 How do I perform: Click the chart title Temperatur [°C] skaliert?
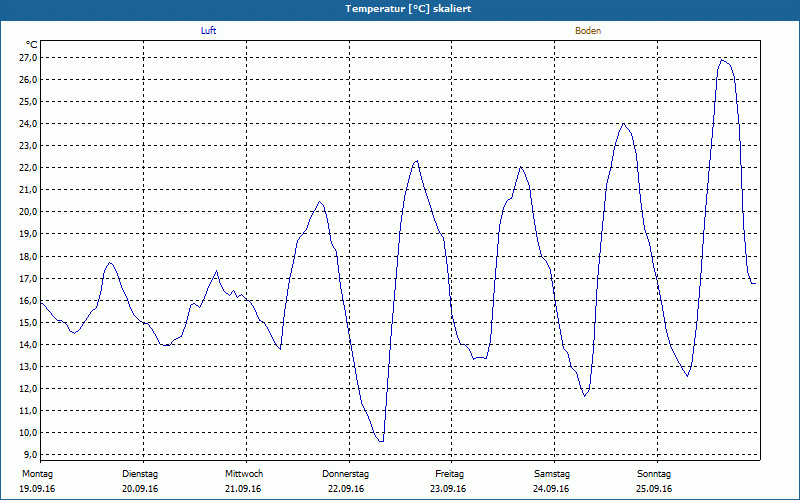(x=408, y=9)
